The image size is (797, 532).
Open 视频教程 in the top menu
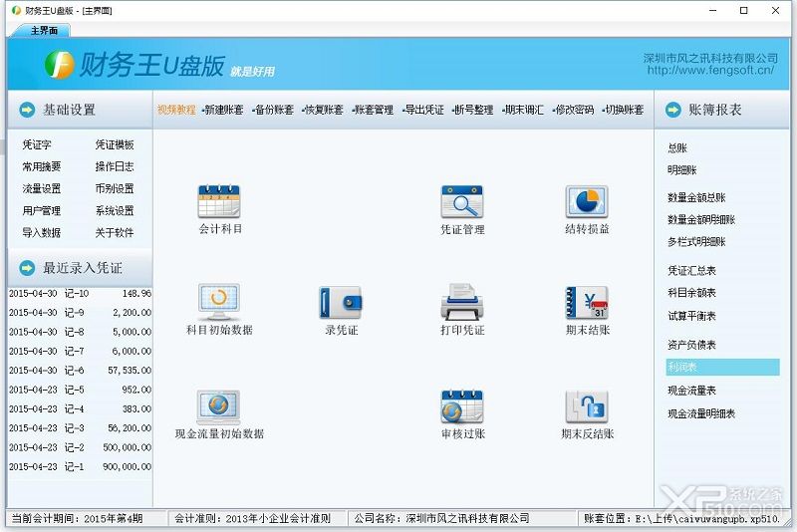(x=176, y=110)
